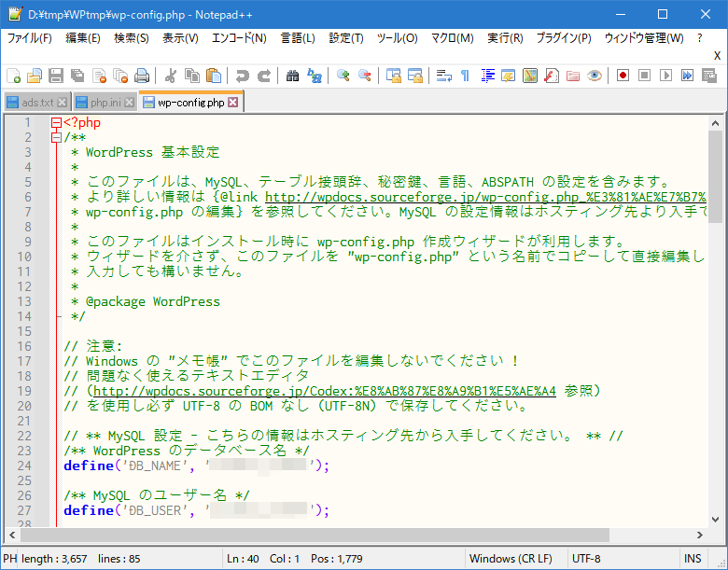Collapse the fold at line 1 <?php
The width and height of the screenshot is (728, 570).
(56, 122)
